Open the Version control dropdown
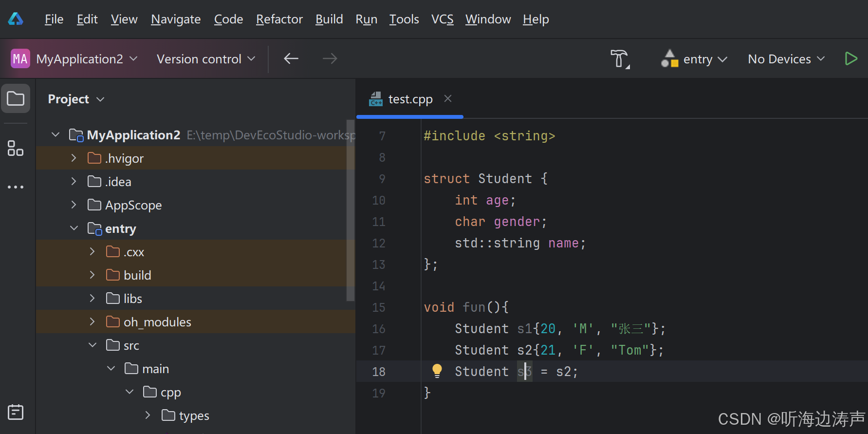The height and width of the screenshot is (434, 868). tap(206, 59)
